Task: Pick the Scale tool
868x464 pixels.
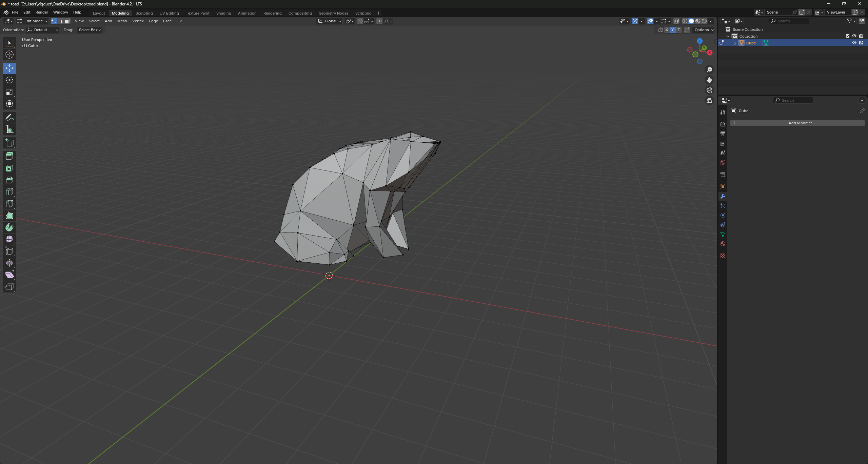Action: pyautogui.click(x=9, y=92)
